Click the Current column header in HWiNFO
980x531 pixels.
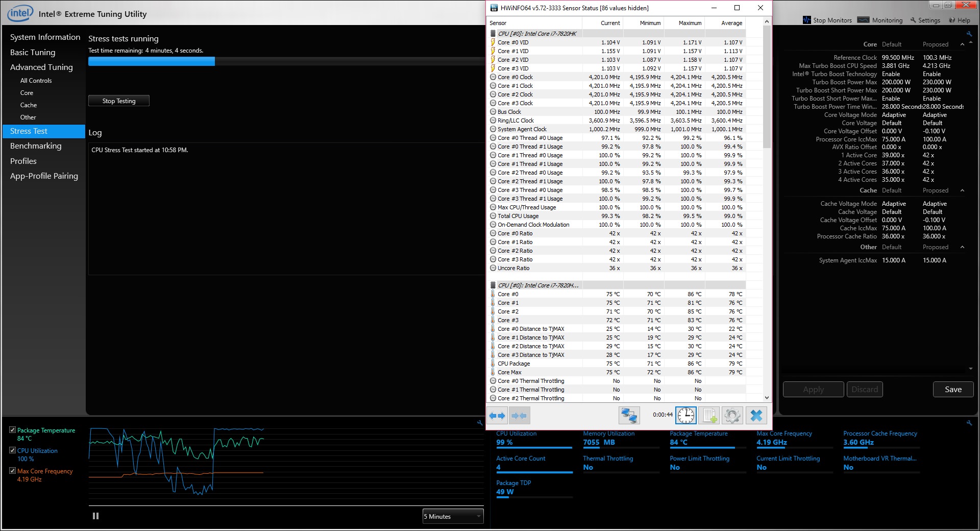pyautogui.click(x=602, y=23)
